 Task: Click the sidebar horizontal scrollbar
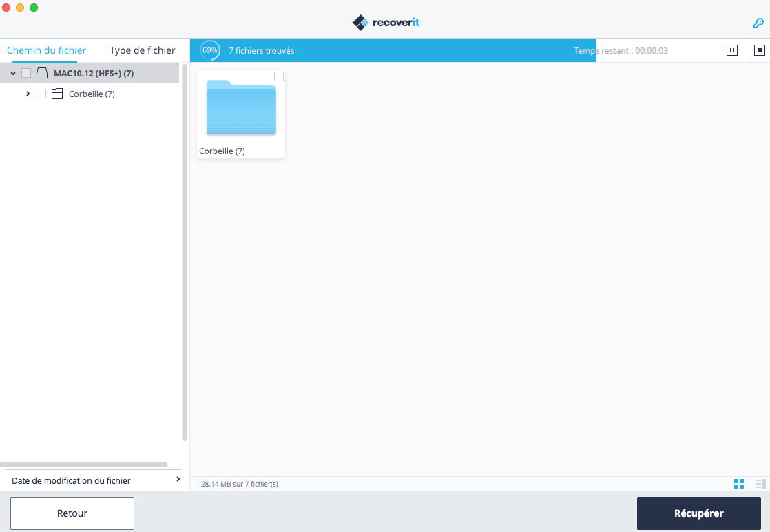pyautogui.click(x=83, y=465)
